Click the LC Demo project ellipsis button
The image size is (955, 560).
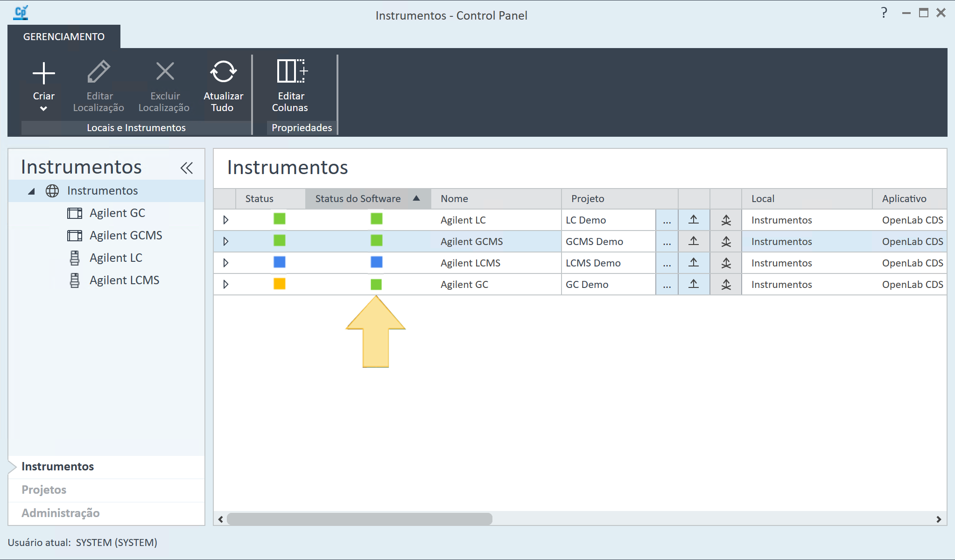(x=667, y=220)
